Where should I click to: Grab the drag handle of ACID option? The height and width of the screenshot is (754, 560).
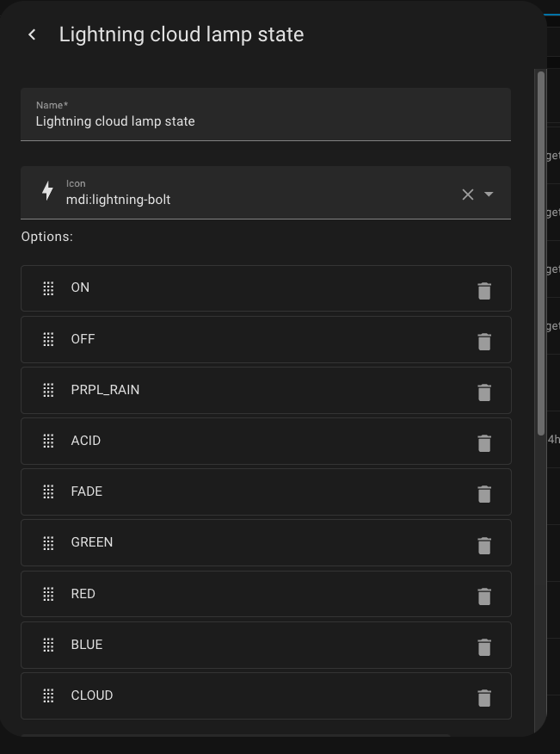[x=48, y=441]
